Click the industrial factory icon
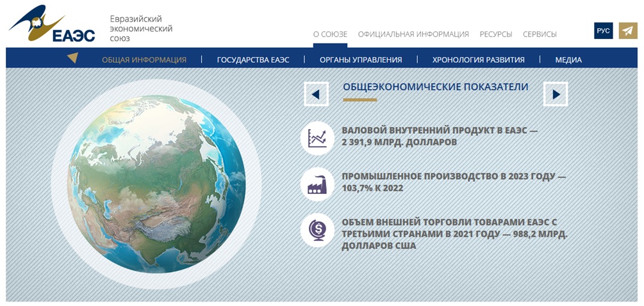644x306 pixels. coord(317,184)
